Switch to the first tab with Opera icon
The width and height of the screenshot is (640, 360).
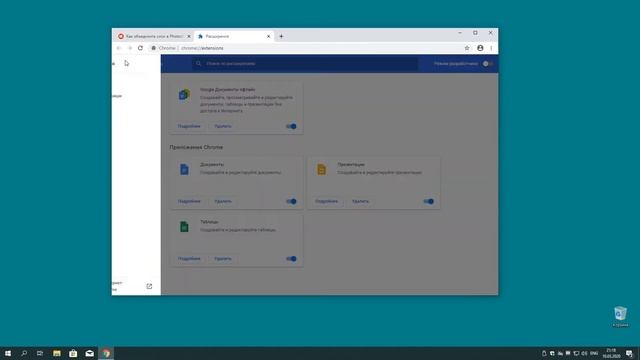click(x=153, y=36)
